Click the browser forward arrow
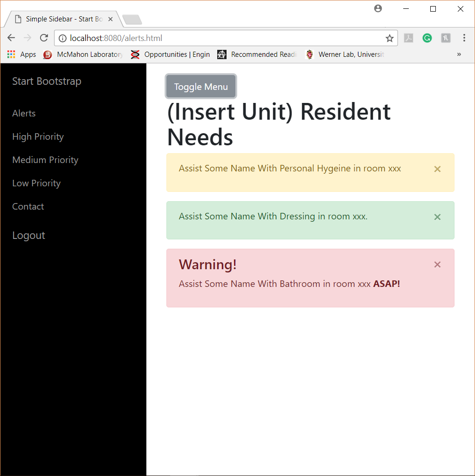This screenshot has height=476, width=475. (x=28, y=38)
